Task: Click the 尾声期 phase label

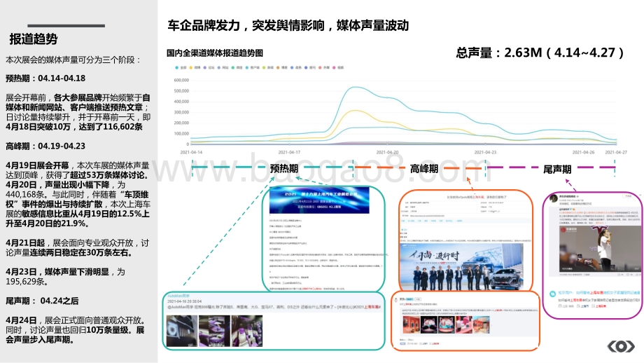Action: 557,169
